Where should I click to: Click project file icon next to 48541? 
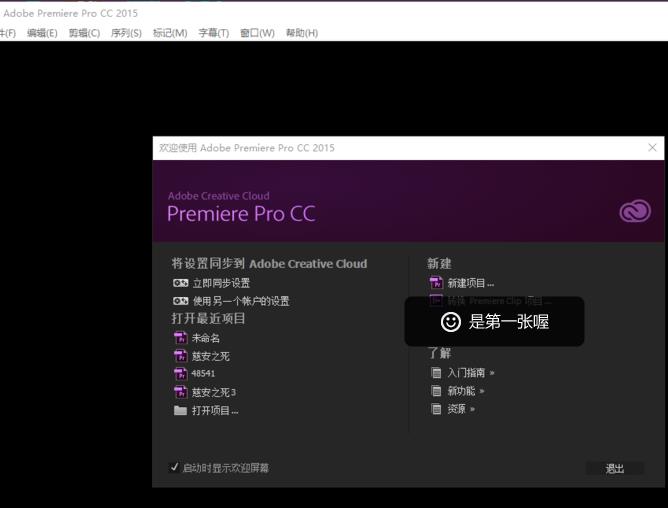pos(181,374)
